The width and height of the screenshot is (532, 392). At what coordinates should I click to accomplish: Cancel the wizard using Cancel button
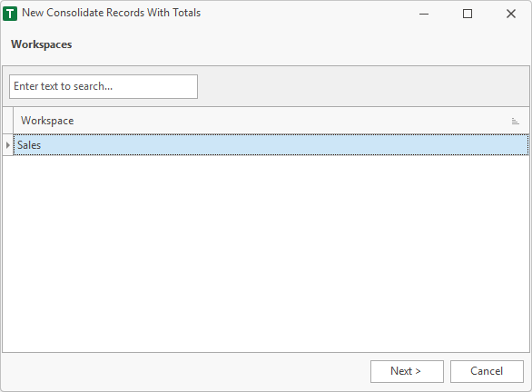(x=487, y=371)
